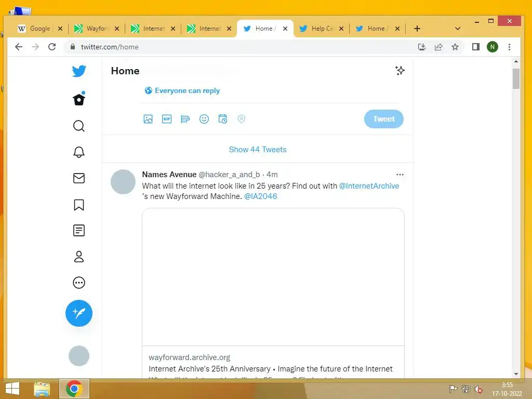Go back with browser back arrow
The image size is (532, 399).
(19, 47)
